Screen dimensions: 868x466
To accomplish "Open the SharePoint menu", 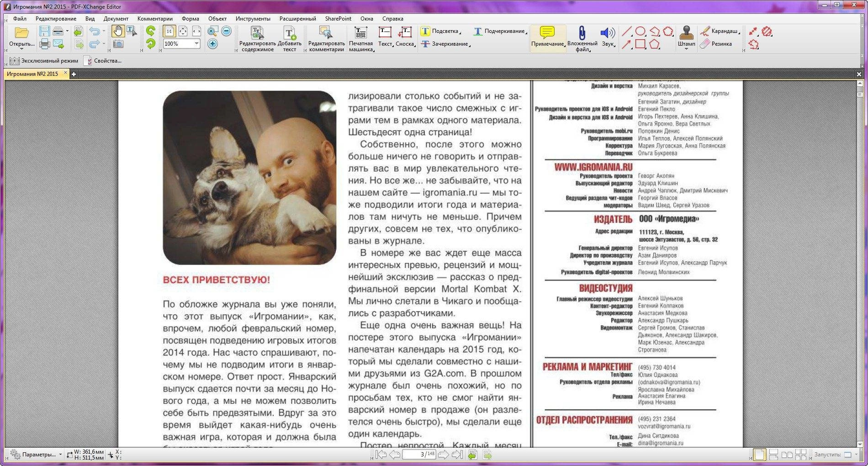I will pos(338,19).
